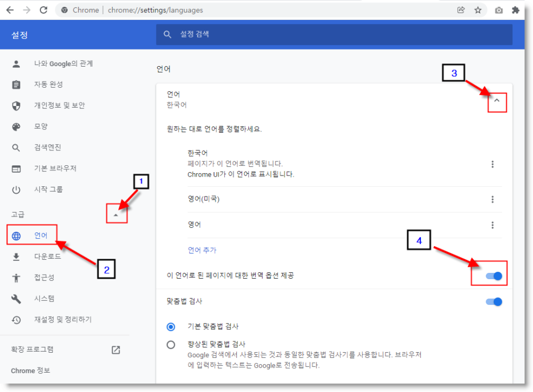533x392 pixels.
Task: Open the 나와 Google의 관계 settings page
Action: point(64,64)
